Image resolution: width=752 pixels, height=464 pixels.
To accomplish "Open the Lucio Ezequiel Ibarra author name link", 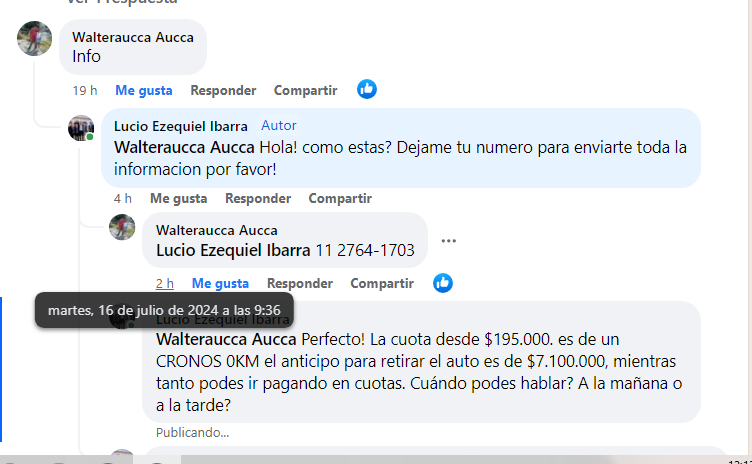I will click(181, 126).
